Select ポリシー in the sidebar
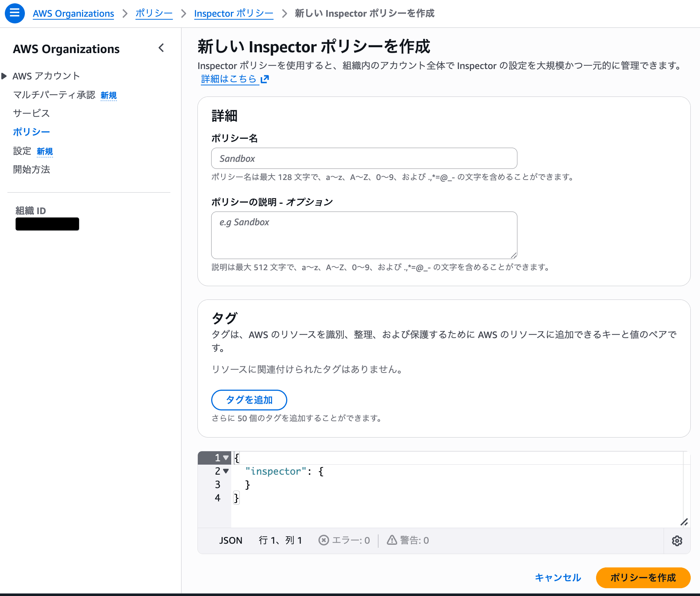The width and height of the screenshot is (700, 596). (x=32, y=132)
